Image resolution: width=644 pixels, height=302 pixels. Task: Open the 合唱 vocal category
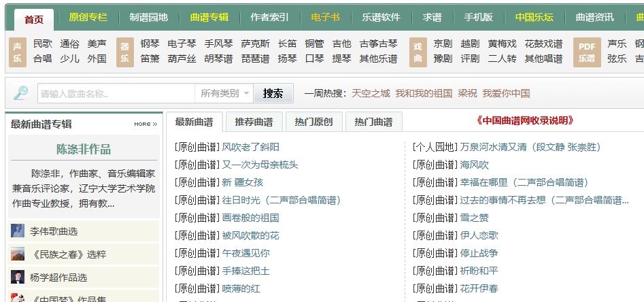point(43,58)
